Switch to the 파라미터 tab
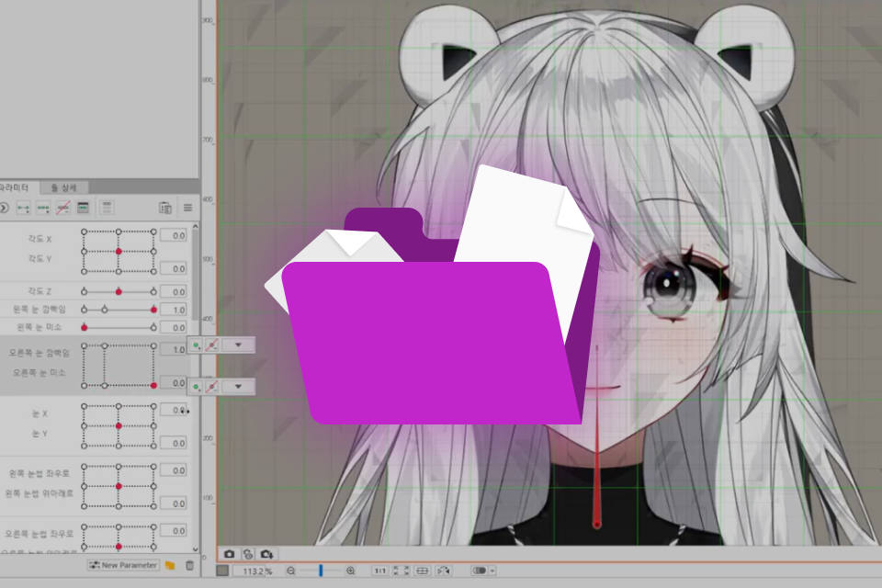Viewport: 882px width, 588px height. click(x=16, y=187)
